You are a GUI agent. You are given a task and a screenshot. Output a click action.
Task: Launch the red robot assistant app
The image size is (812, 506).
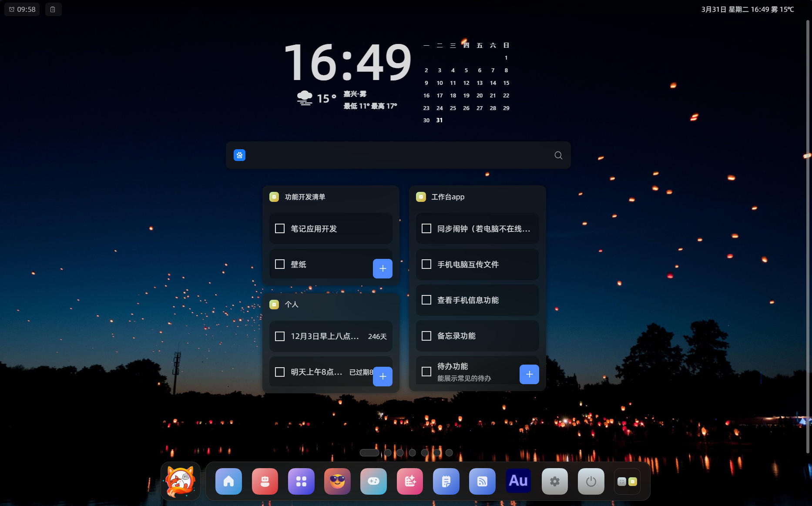(x=265, y=481)
